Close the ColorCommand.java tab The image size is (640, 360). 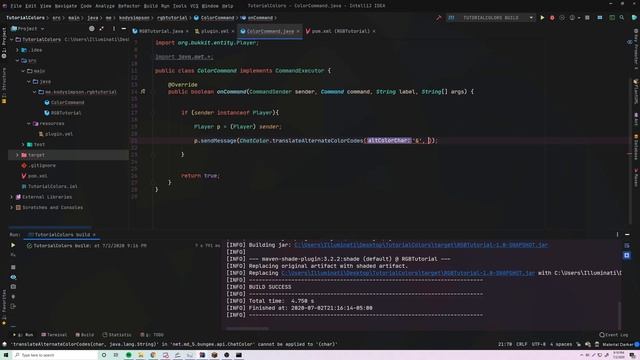(298, 31)
